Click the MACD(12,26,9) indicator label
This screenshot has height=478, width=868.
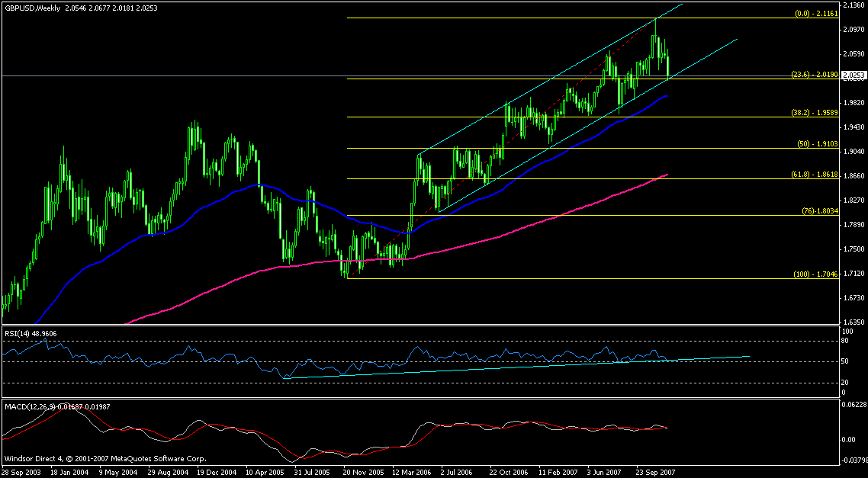(57, 406)
